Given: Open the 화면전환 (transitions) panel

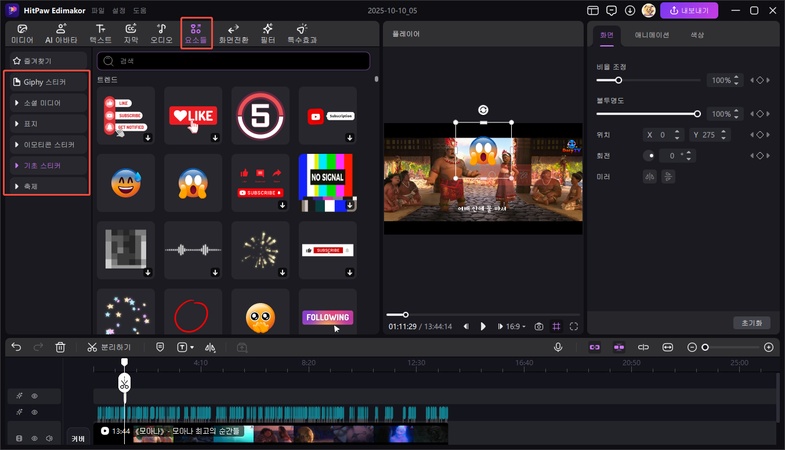Looking at the screenshot, I should click(x=233, y=34).
